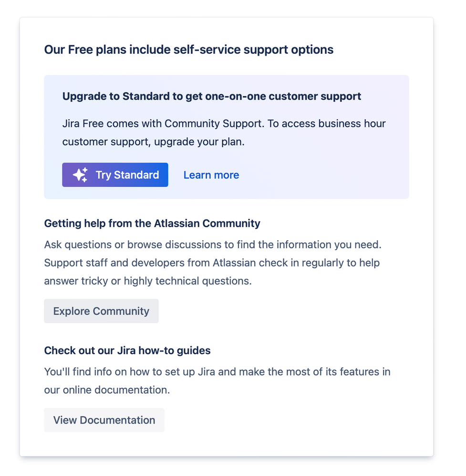Click the "Our Free plans include" main heading

coord(189,50)
